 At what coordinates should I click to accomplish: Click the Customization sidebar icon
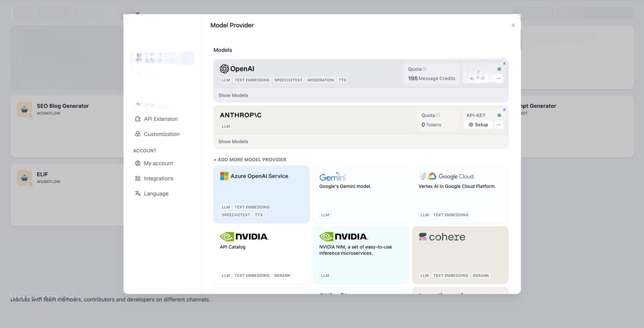coord(138,134)
